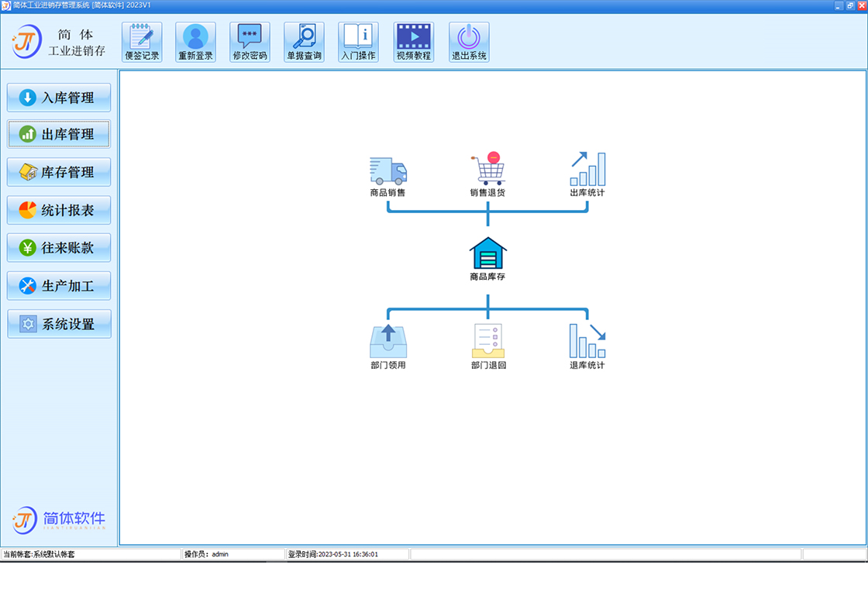The height and width of the screenshot is (589, 868).
Task: Open 退库统计 falling chart icon
Action: click(587, 347)
